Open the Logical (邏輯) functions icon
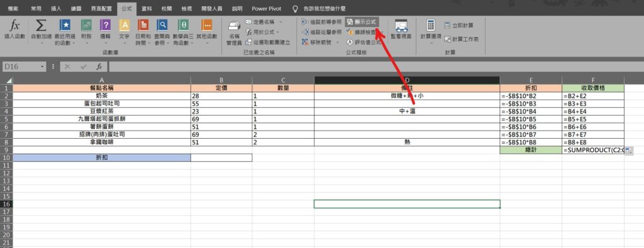The width and height of the screenshot is (644, 248). click(106, 25)
